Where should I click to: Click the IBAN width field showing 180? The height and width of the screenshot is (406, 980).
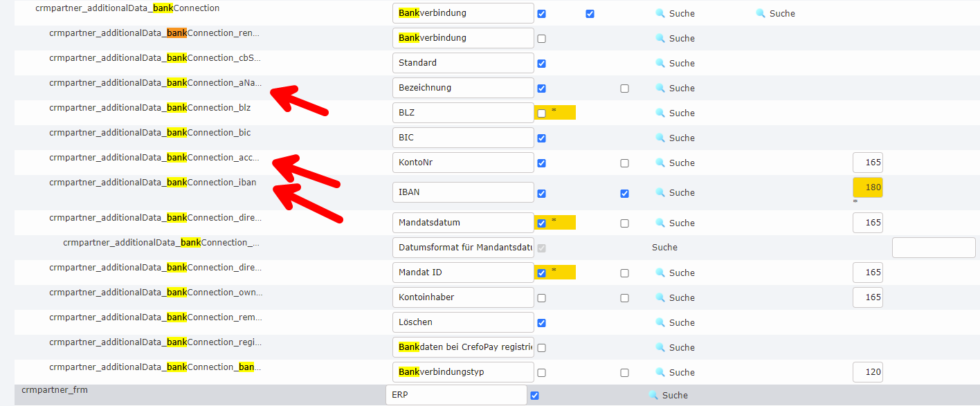[868, 187]
